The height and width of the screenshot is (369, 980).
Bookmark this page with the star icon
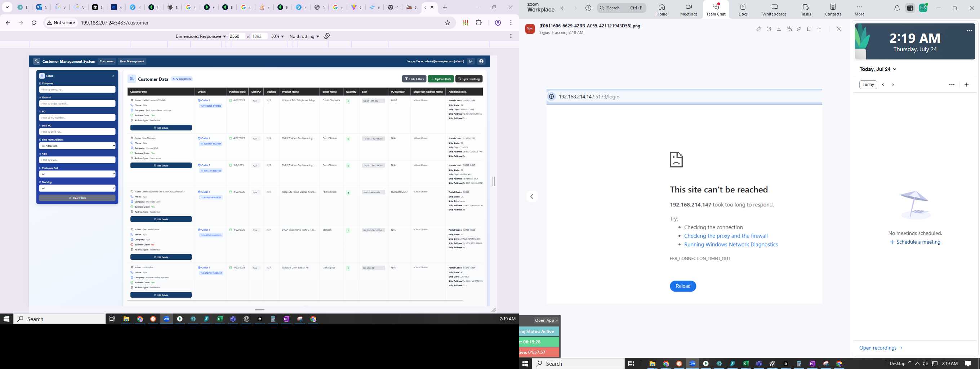point(447,23)
